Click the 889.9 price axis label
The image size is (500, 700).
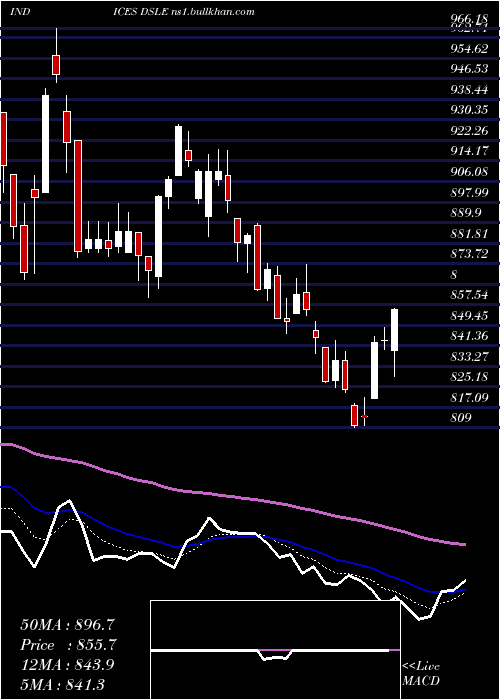point(466,213)
